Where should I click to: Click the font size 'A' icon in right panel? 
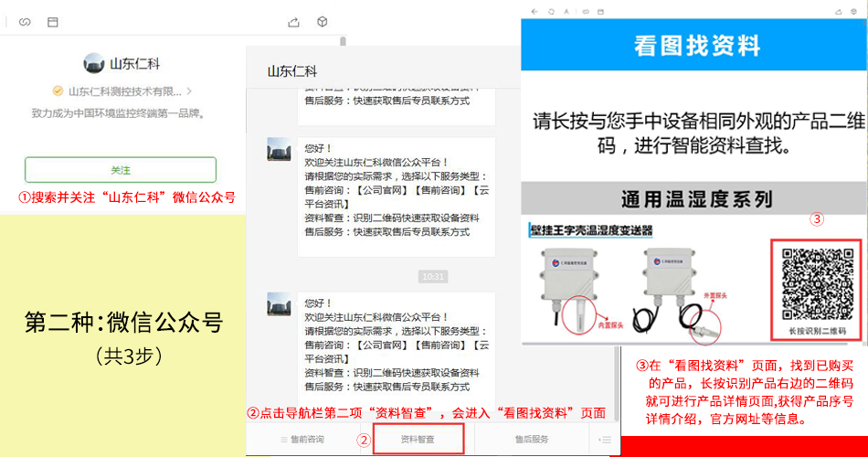[x=566, y=11]
